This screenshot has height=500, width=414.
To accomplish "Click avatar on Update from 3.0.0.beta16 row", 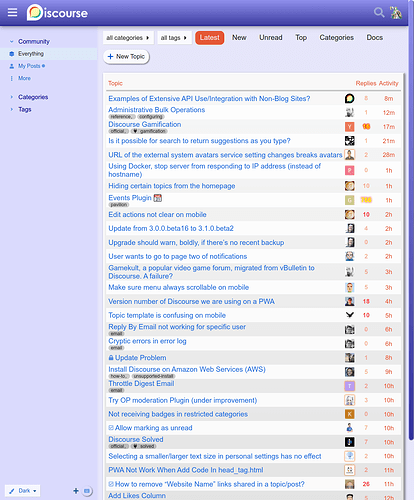I will point(349,228).
